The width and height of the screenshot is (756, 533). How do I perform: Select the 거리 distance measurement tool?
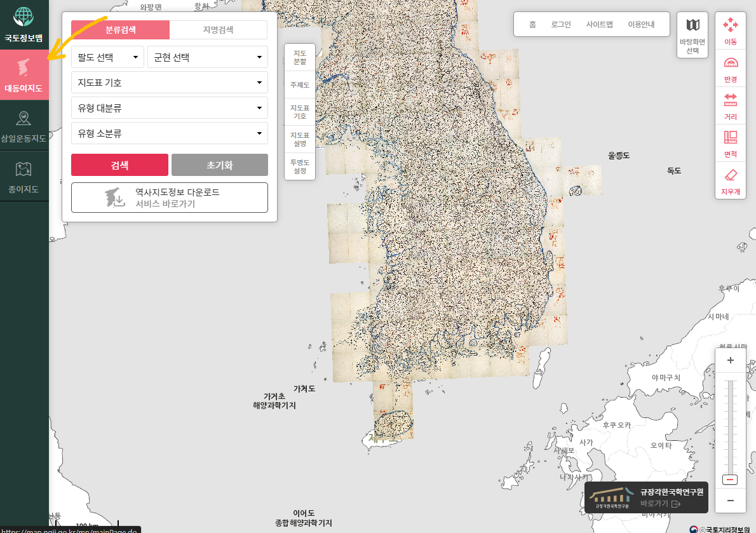731,106
